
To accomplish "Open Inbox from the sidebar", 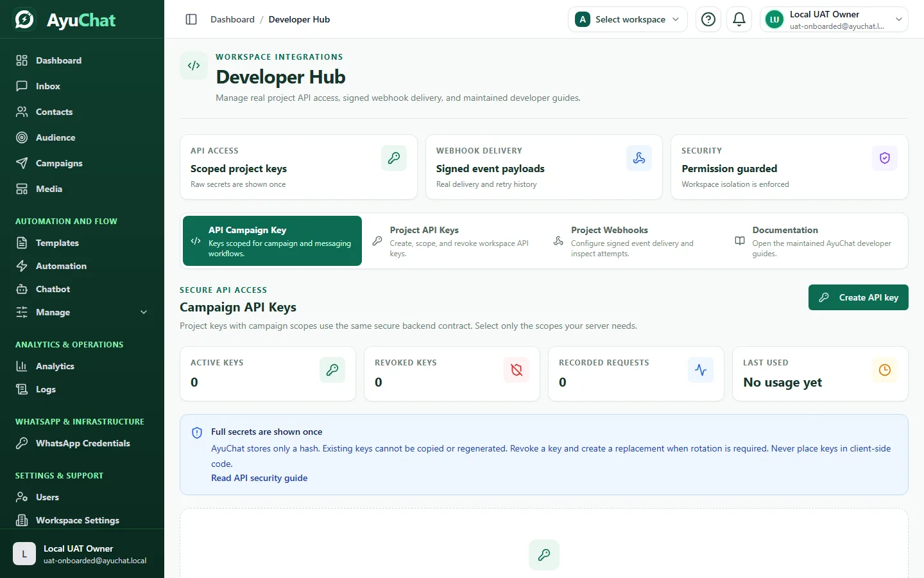I will tap(82, 86).
